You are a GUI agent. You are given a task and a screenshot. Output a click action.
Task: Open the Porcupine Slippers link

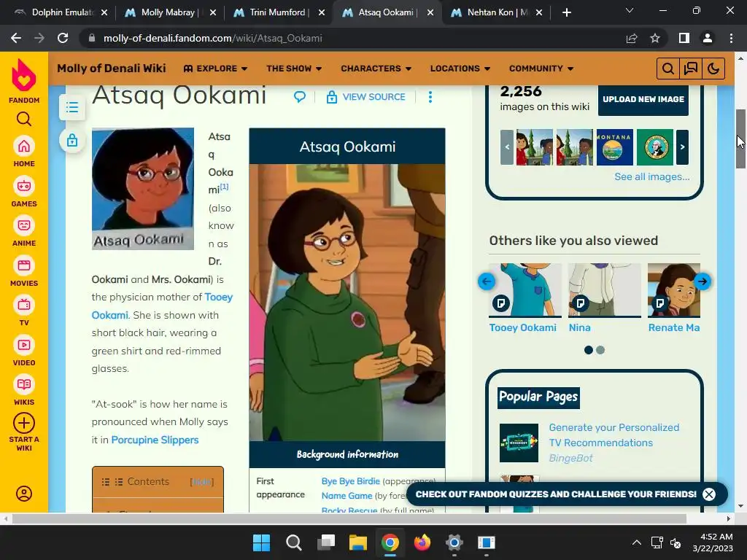pos(155,440)
